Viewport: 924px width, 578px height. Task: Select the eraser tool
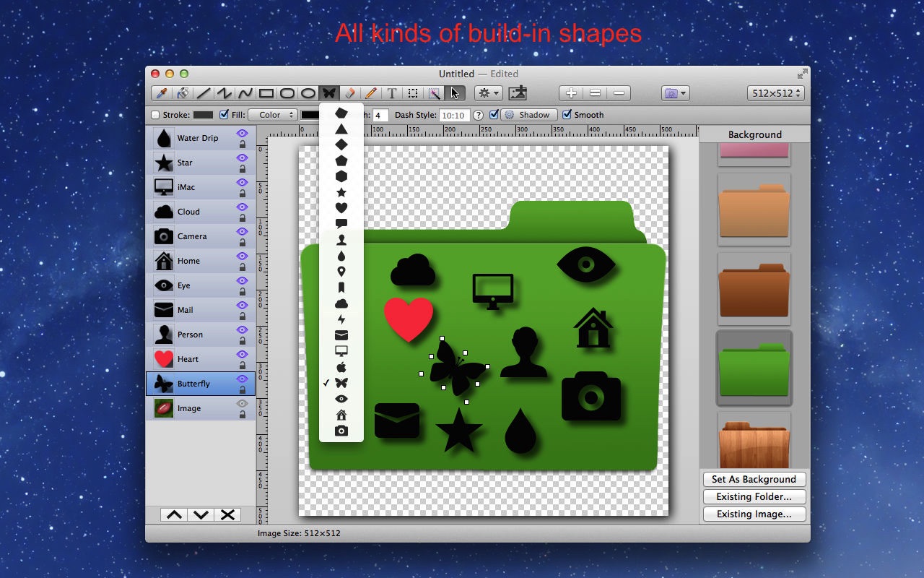pyautogui.click(x=350, y=93)
